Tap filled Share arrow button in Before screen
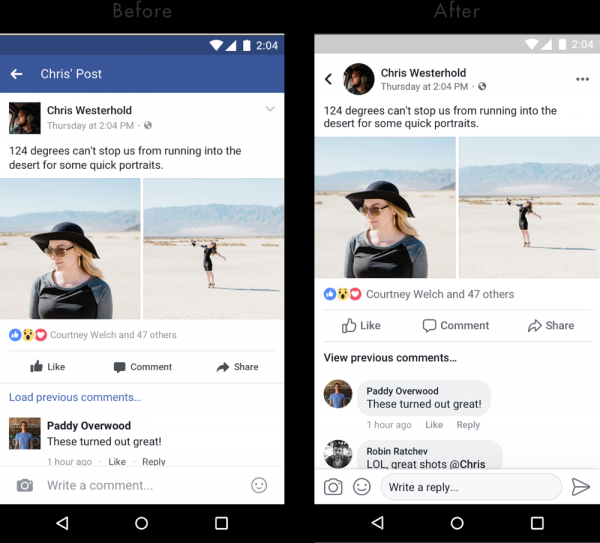Screen dimensions: 600x543 (x=237, y=367)
